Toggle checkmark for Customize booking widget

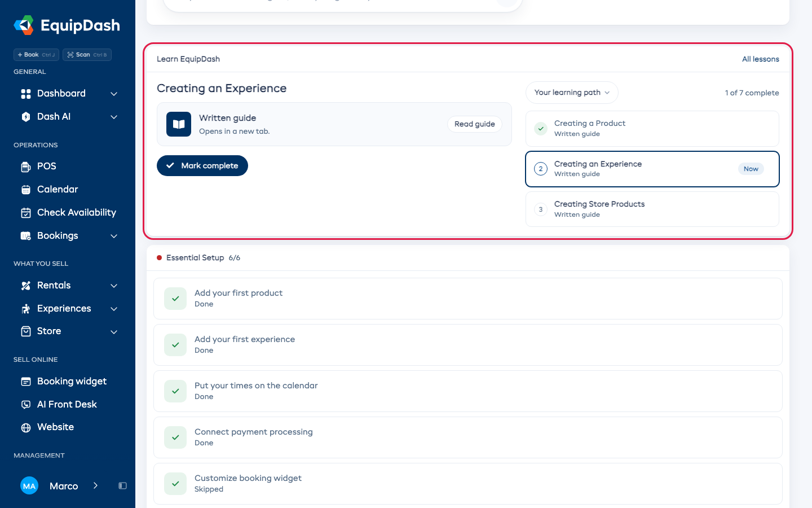(x=175, y=484)
